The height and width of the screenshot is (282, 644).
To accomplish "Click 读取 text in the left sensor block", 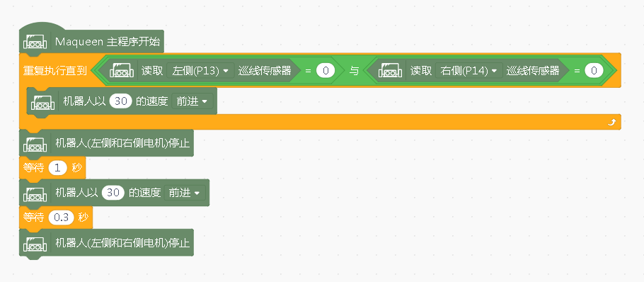I will [152, 71].
